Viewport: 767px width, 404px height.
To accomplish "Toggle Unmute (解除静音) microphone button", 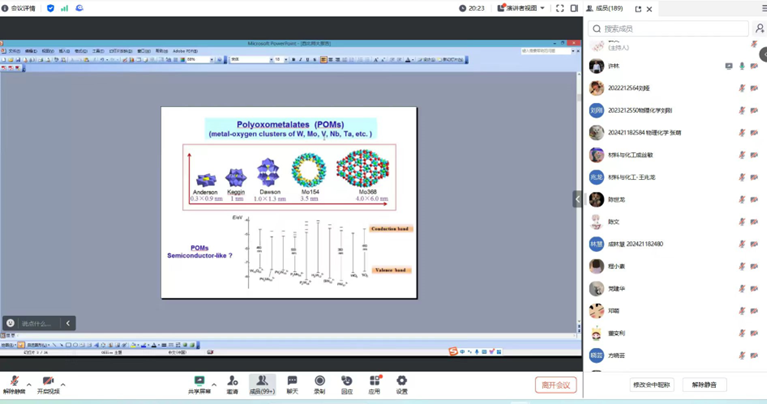I will pyautogui.click(x=13, y=384).
